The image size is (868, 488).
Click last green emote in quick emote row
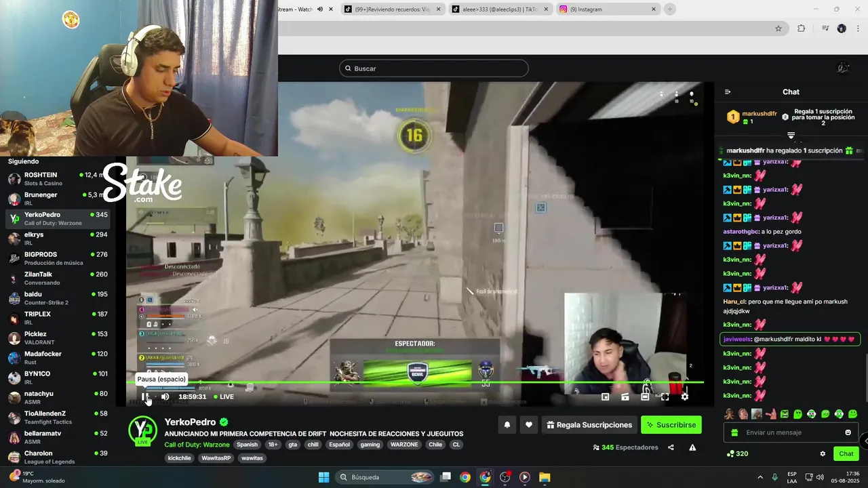coord(852,414)
